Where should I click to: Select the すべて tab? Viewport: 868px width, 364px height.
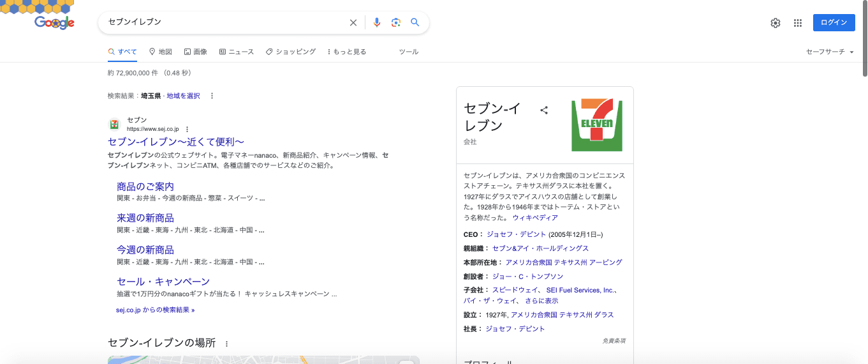click(122, 52)
